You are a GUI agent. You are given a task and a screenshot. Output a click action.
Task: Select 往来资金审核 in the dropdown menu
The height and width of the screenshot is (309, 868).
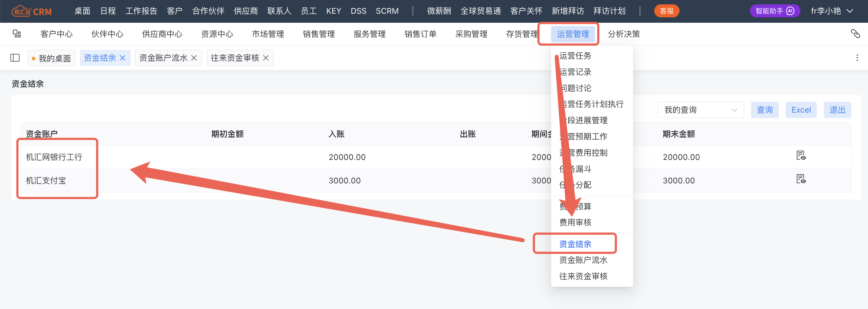click(583, 276)
